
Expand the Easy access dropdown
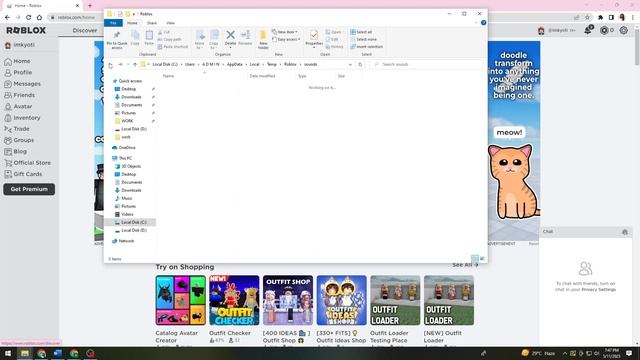pos(286,40)
